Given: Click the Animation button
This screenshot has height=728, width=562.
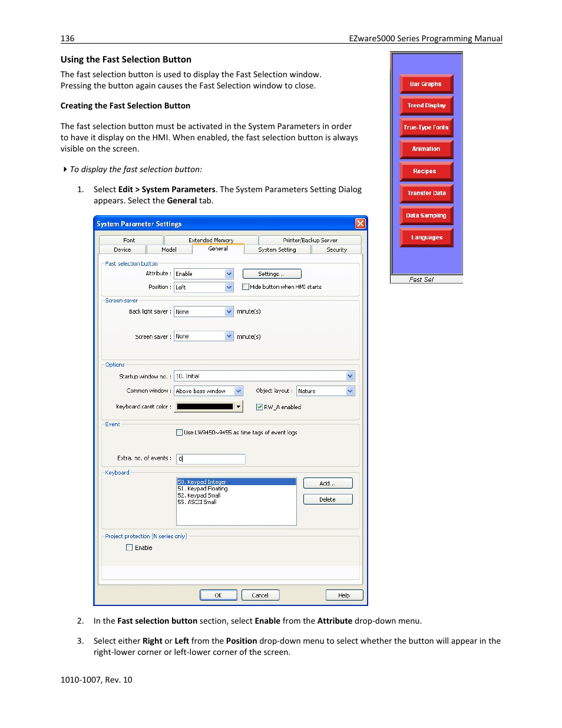Looking at the screenshot, I should [426, 149].
